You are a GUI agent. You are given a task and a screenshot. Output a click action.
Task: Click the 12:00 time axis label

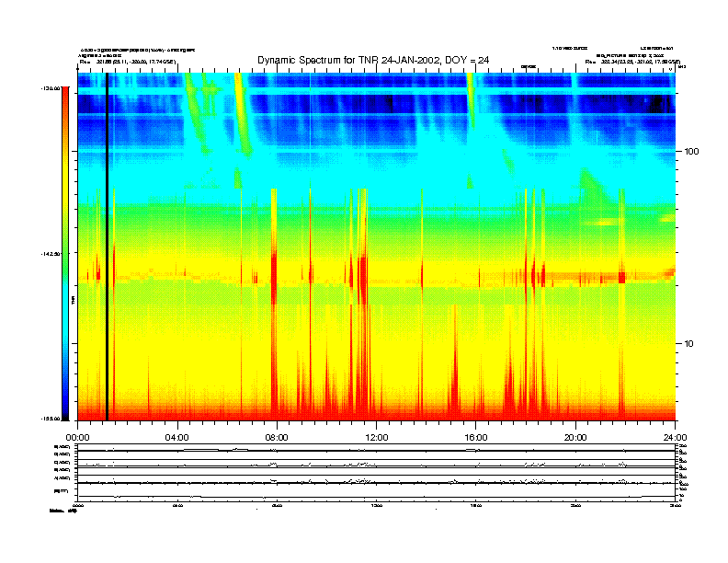[377, 438]
